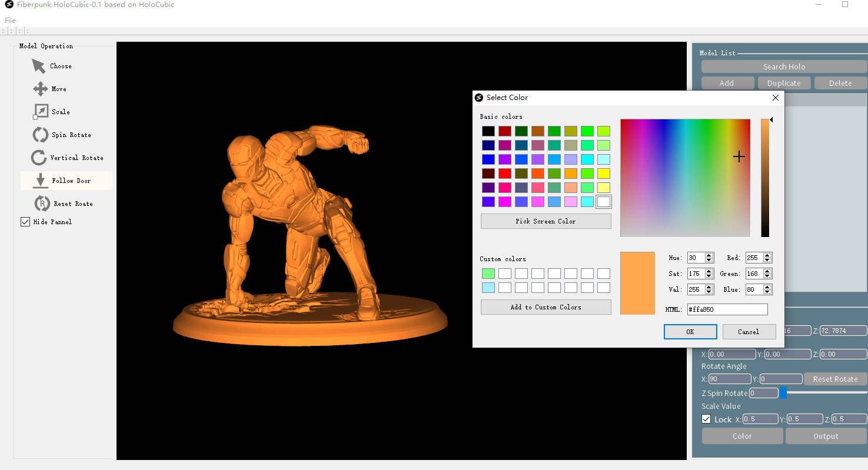
Task: Choose the magenta basic color swatch
Action: (x=505, y=202)
